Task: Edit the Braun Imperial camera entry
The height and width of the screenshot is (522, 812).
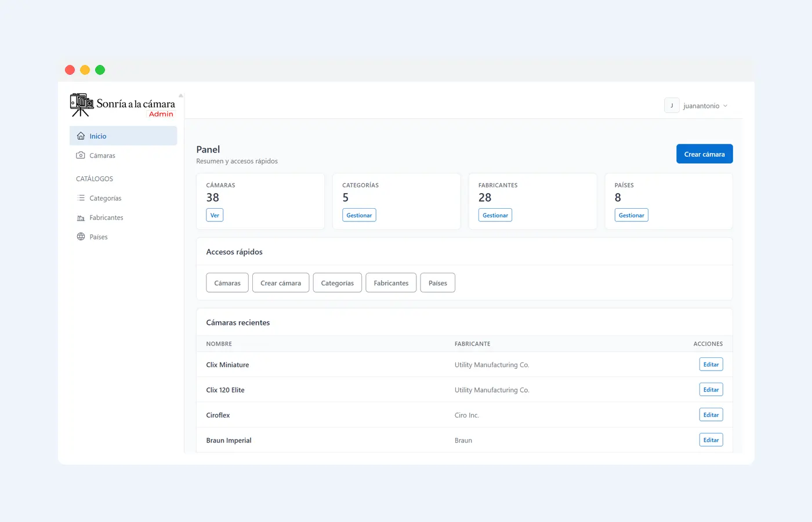Action: [x=710, y=440]
